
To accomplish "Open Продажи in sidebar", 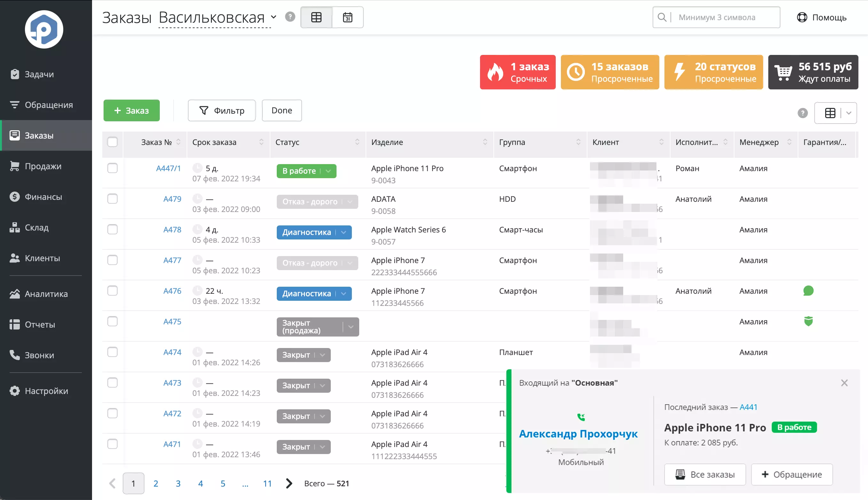I will [x=46, y=166].
